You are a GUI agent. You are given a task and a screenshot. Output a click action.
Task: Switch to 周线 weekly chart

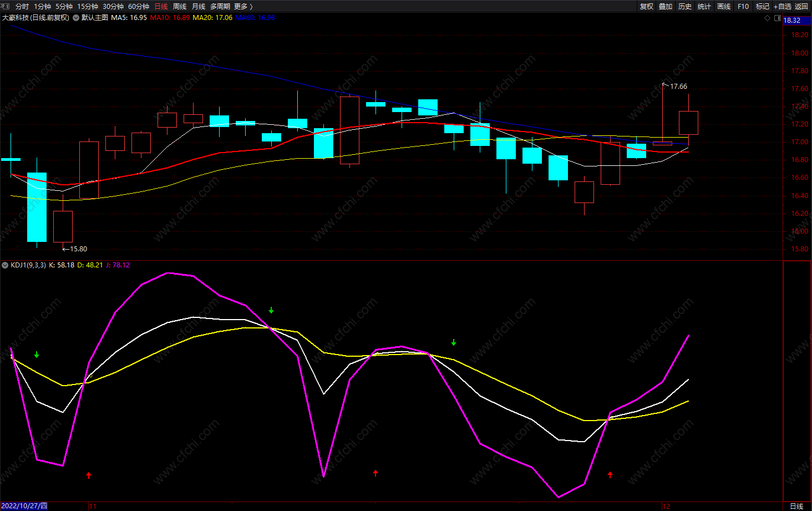click(x=180, y=6)
